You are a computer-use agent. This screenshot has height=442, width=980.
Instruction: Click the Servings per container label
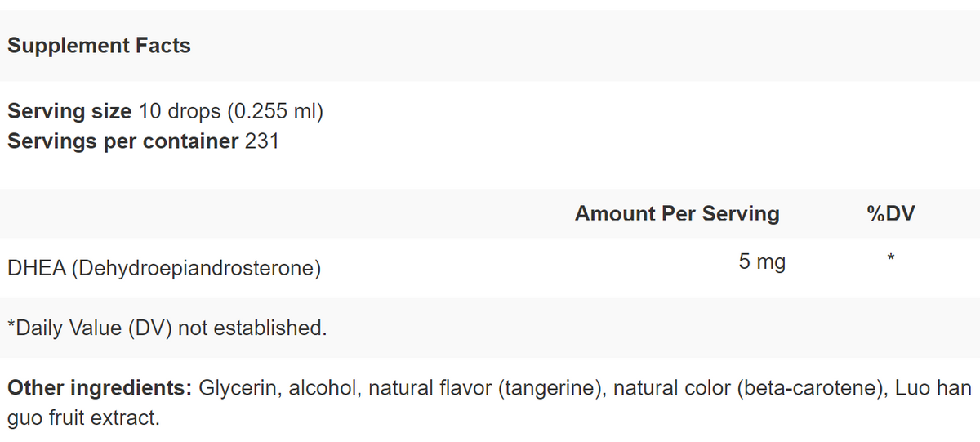pos(122,141)
